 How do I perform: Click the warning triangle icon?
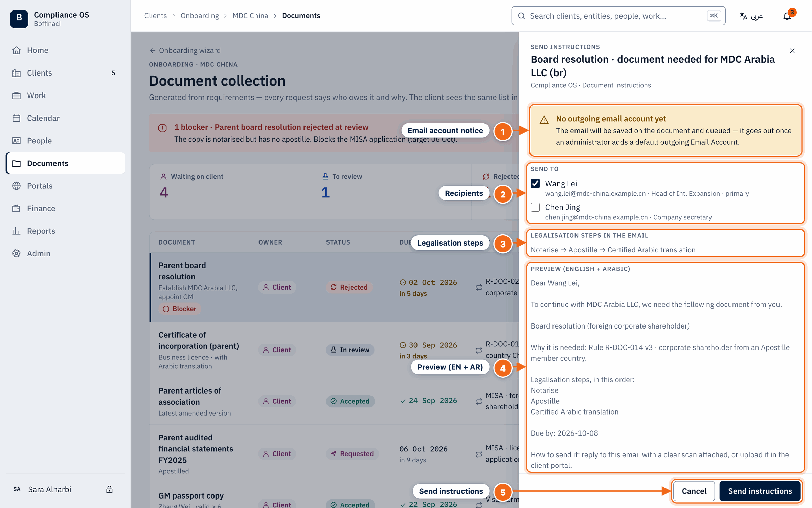544,120
